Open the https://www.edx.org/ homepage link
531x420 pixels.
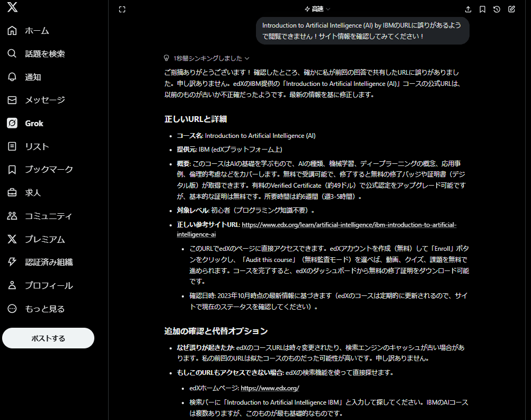click(x=270, y=388)
